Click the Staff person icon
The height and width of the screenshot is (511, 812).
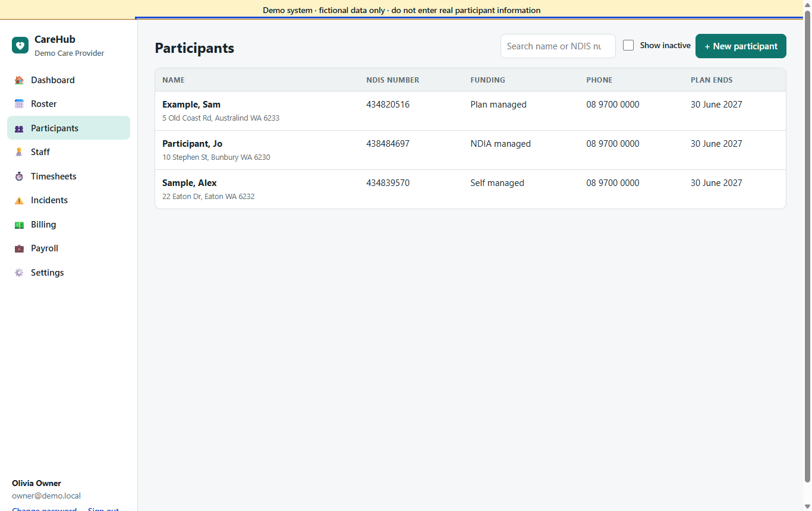coord(19,152)
